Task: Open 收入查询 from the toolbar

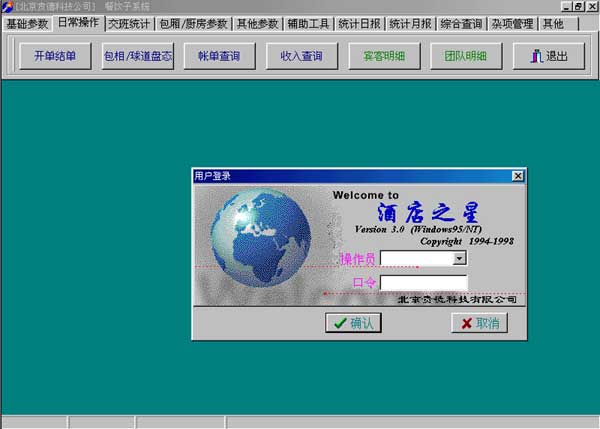Action: coord(302,56)
